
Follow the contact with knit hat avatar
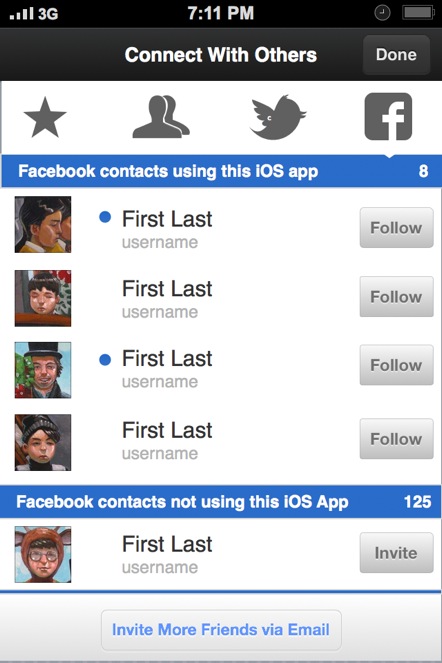396,439
